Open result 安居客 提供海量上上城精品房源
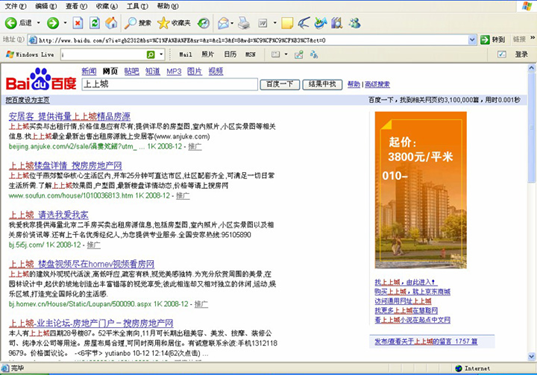This screenshot has height=375, width=537. point(70,116)
